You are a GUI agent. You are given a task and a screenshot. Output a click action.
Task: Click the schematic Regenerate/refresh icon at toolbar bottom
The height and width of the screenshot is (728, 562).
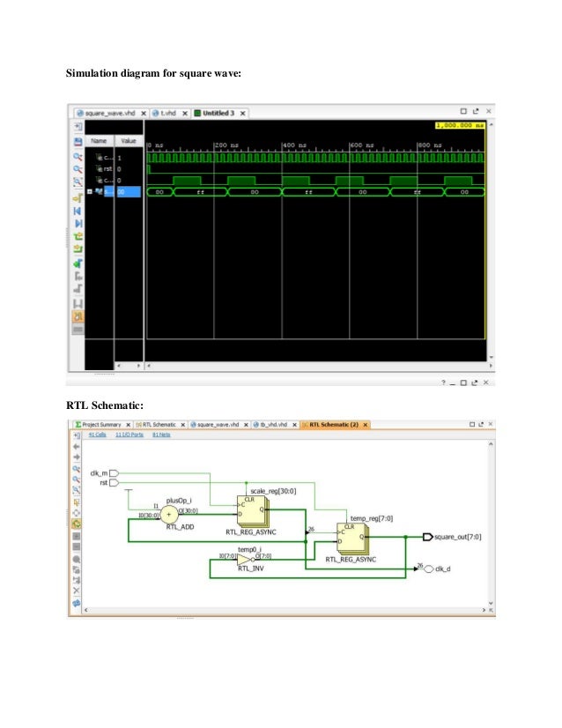click(x=77, y=603)
